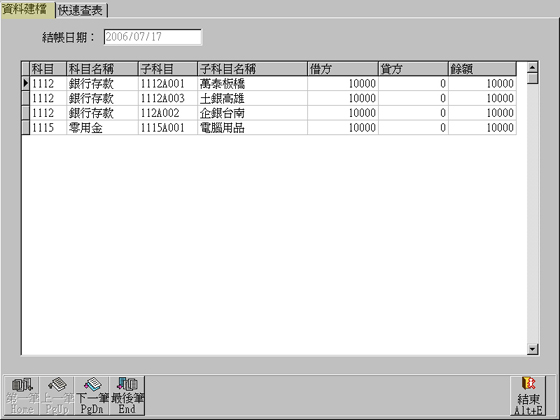Go to next record with the PgDn button

[92, 395]
